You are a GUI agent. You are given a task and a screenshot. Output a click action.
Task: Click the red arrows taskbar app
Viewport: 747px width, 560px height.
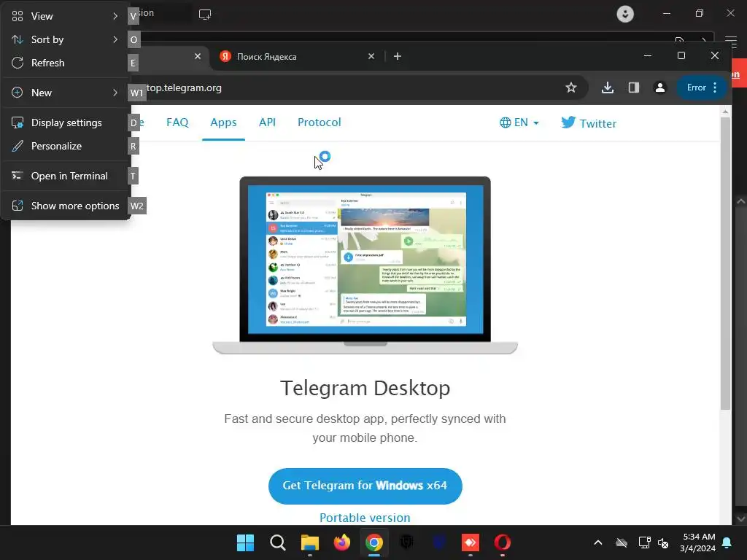[x=471, y=542]
